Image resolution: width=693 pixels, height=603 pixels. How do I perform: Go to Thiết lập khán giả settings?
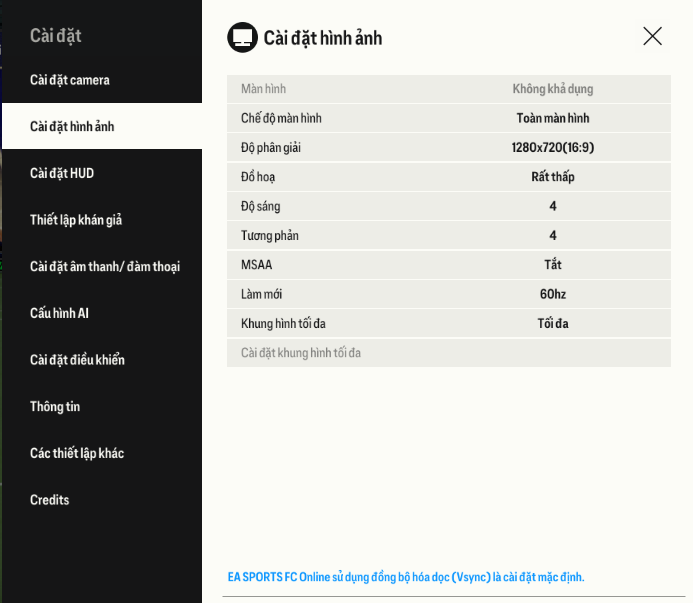click(x=76, y=220)
